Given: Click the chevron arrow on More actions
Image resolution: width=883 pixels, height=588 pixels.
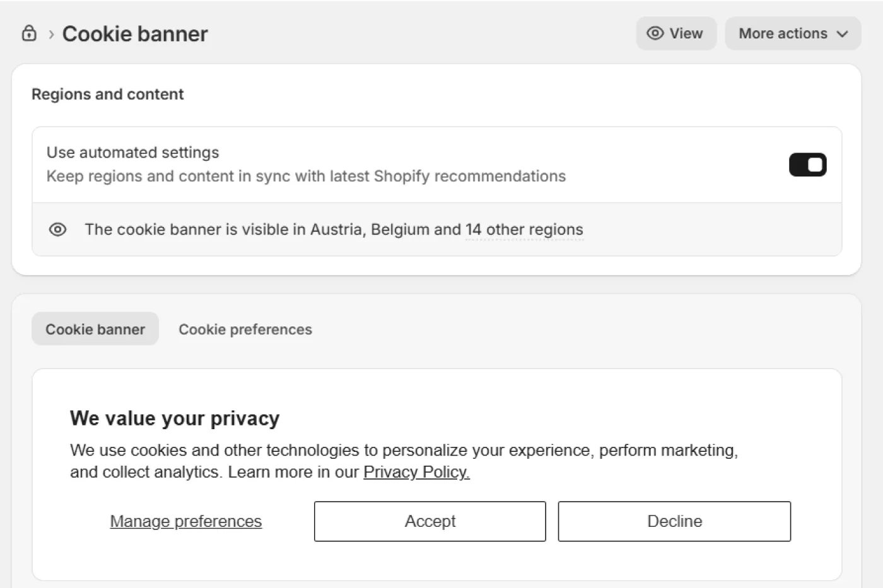Looking at the screenshot, I should [x=843, y=34].
